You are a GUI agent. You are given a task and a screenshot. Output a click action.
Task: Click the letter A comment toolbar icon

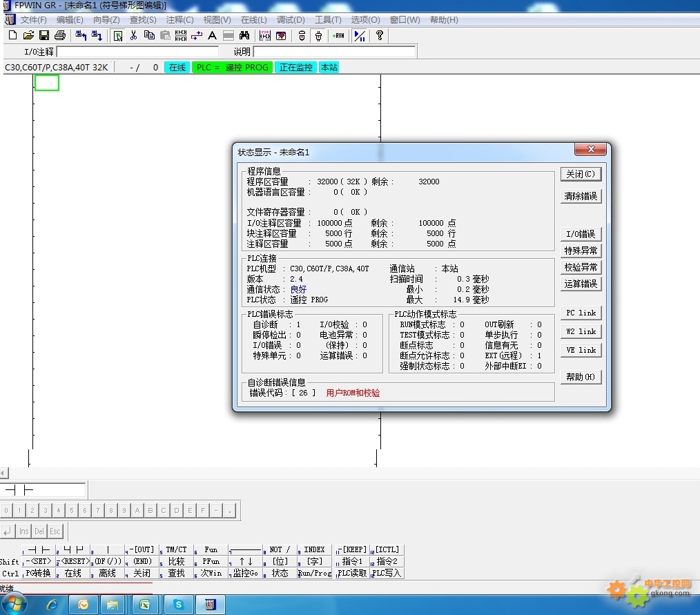213,36
